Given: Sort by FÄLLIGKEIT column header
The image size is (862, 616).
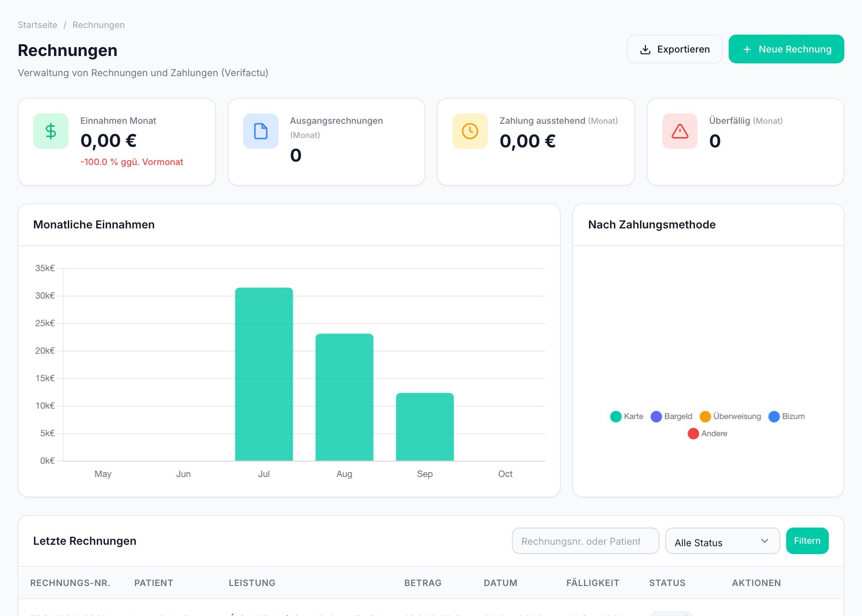Looking at the screenshot, I should [593, 583].
